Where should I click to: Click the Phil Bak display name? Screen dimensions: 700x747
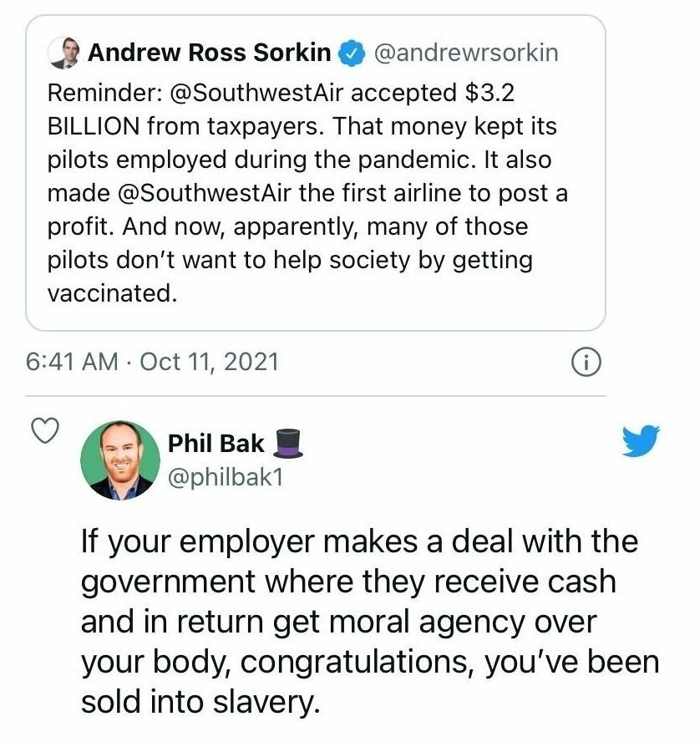coord(216,443)
